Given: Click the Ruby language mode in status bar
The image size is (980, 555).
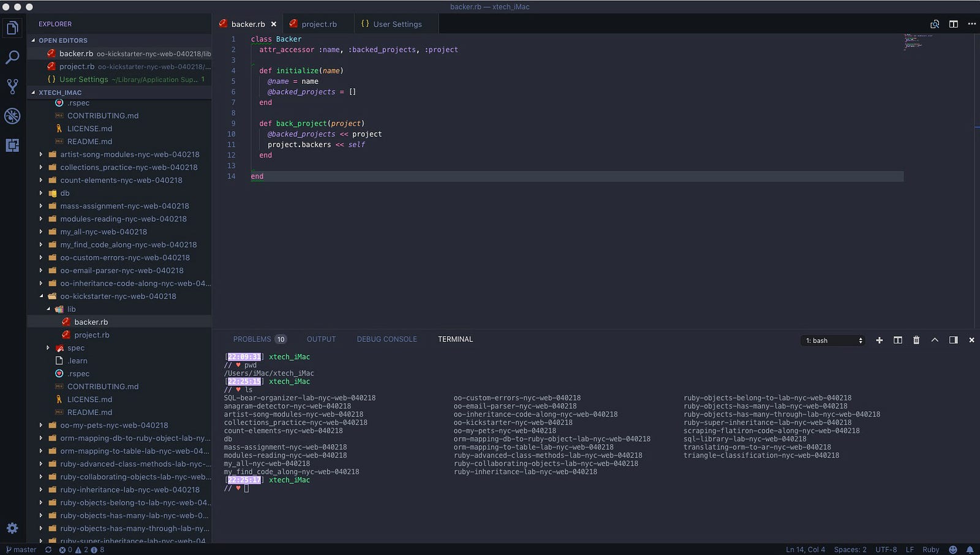Looking at the screenshot, I should 930,549.
